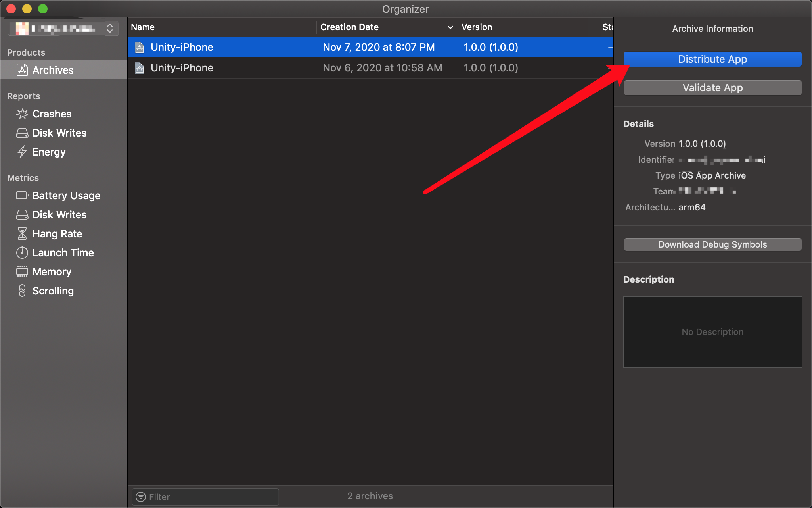This screenshot has width=812, height=508.
Task: Click the archive file icon for Nov 7 row
Action: click(140, 47)
